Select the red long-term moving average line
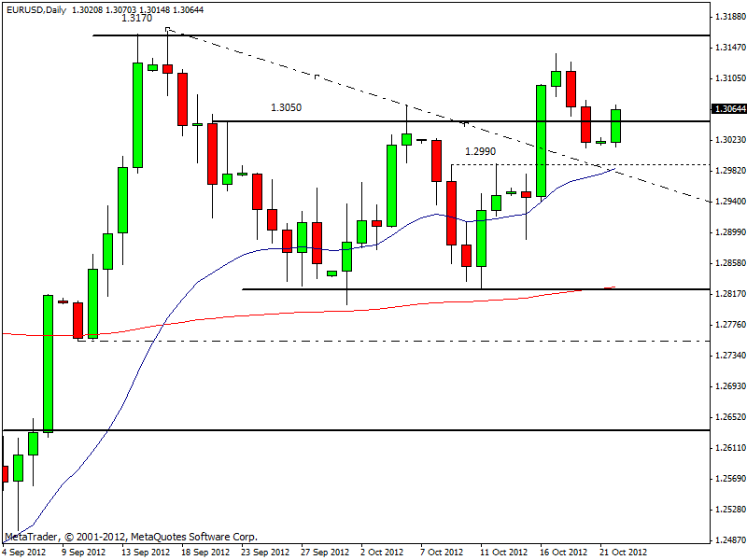This screenshot has width=747, height=560. tap(280, 313)
